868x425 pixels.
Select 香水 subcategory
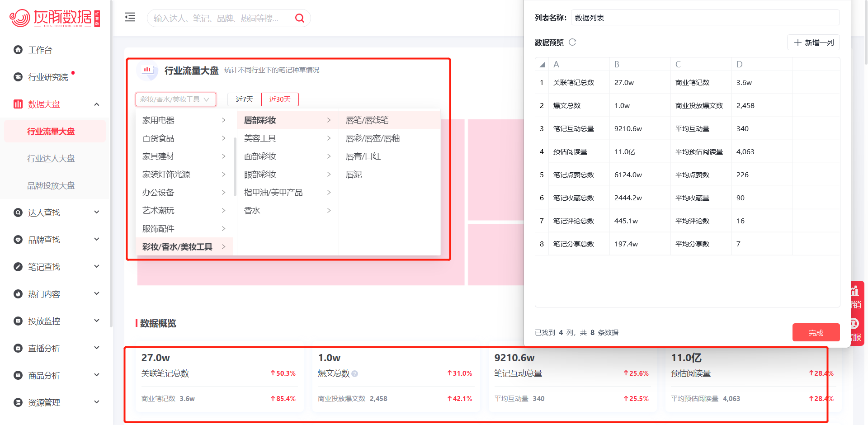(x=288, y=211)
